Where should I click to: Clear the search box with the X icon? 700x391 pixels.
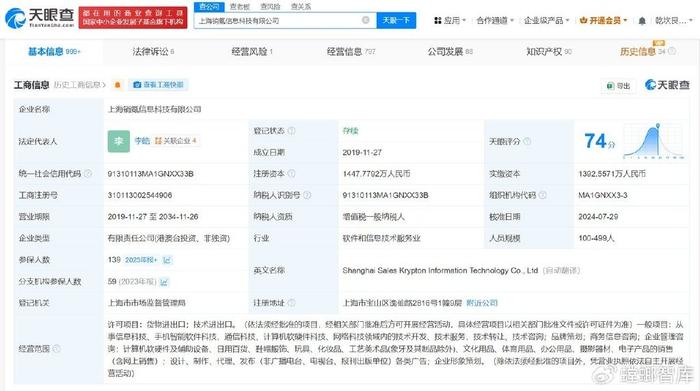coord(366,20)
